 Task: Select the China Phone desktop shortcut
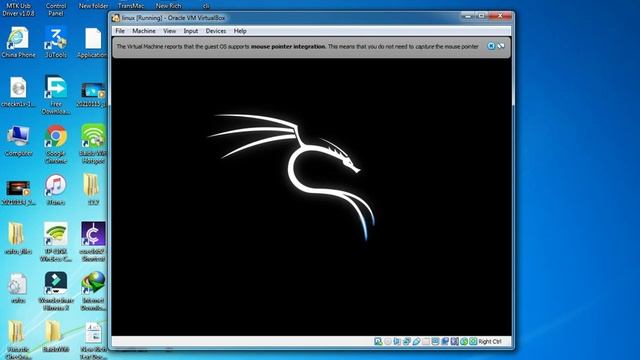(18, 42)
